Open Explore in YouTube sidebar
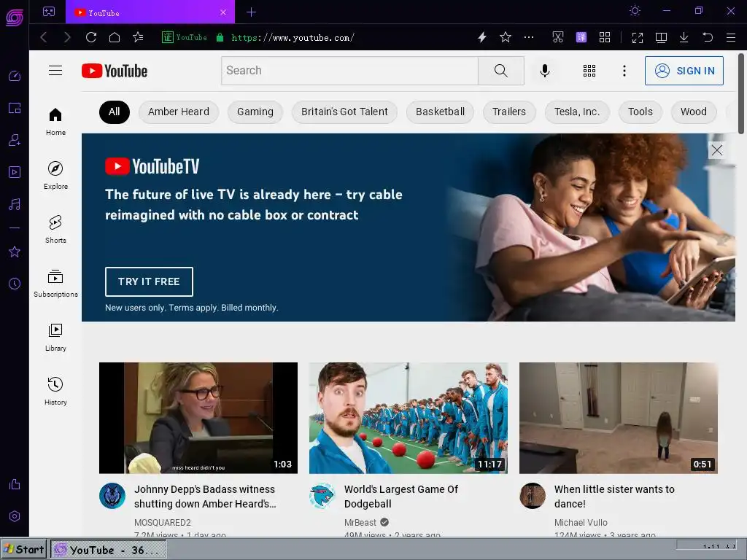 (x=55, y=175)
